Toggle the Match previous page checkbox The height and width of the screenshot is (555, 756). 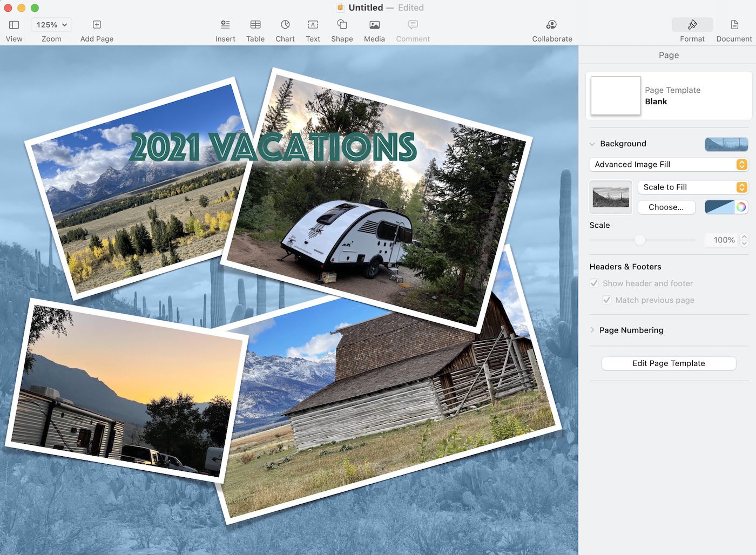click(607, 300)
